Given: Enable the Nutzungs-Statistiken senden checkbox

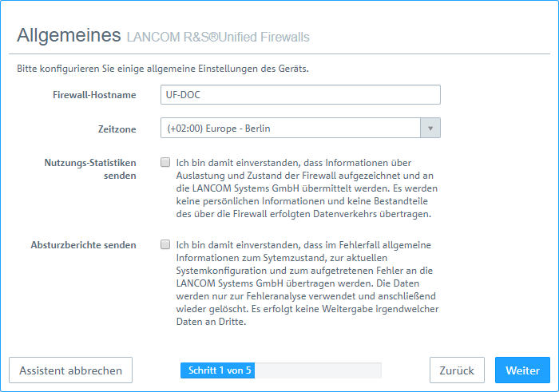Looking at the screenshot, I should tap(165, 162).
